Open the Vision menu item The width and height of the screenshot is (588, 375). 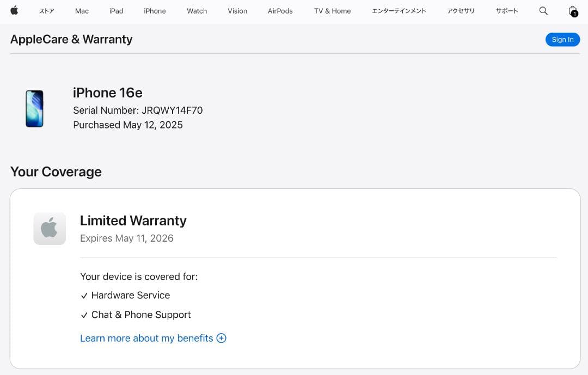coord(237,11)
